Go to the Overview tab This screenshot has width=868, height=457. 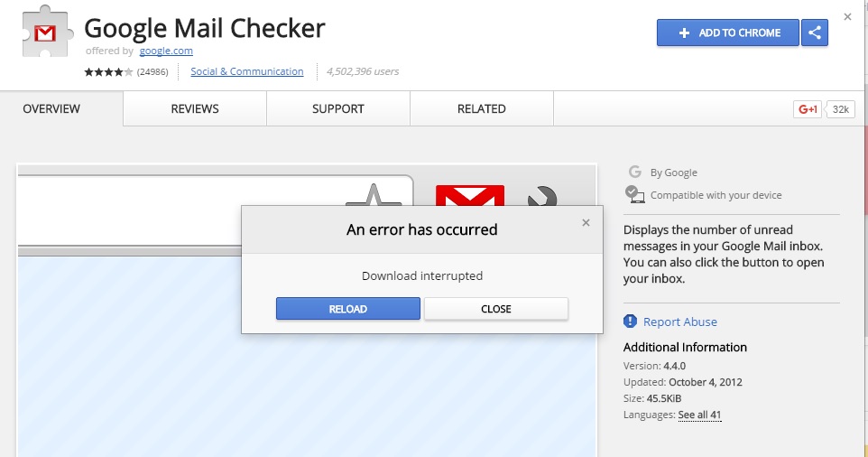click(x=51, y=109)
